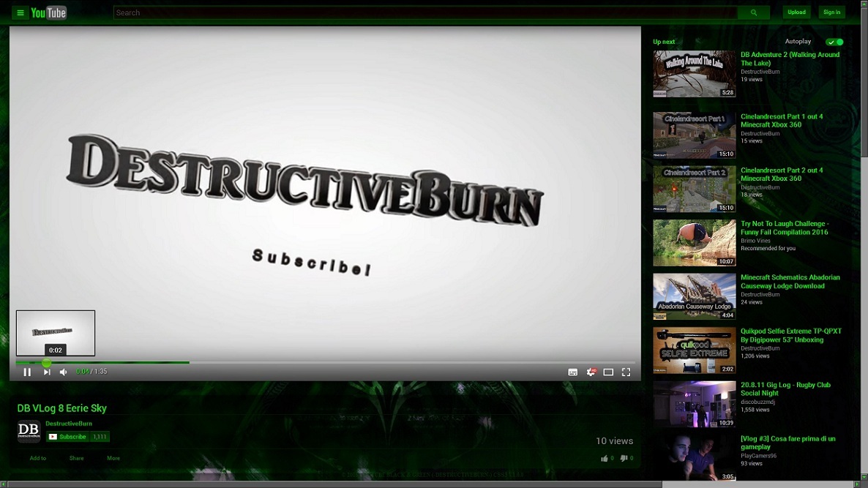Open Try Not To Laugh Challenge title
Image resolution: width=868 pixels, height=488 pixels.
point(785,228)
